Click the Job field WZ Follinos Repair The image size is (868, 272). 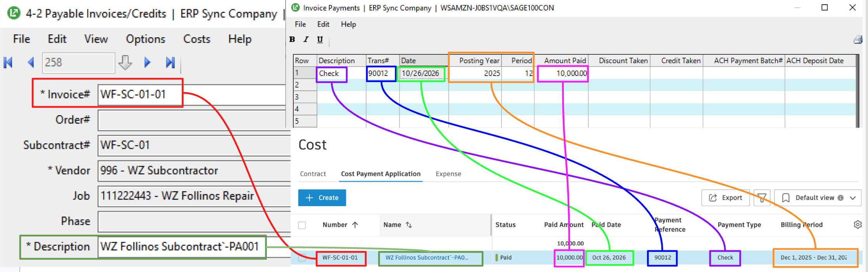coord(194,196)
